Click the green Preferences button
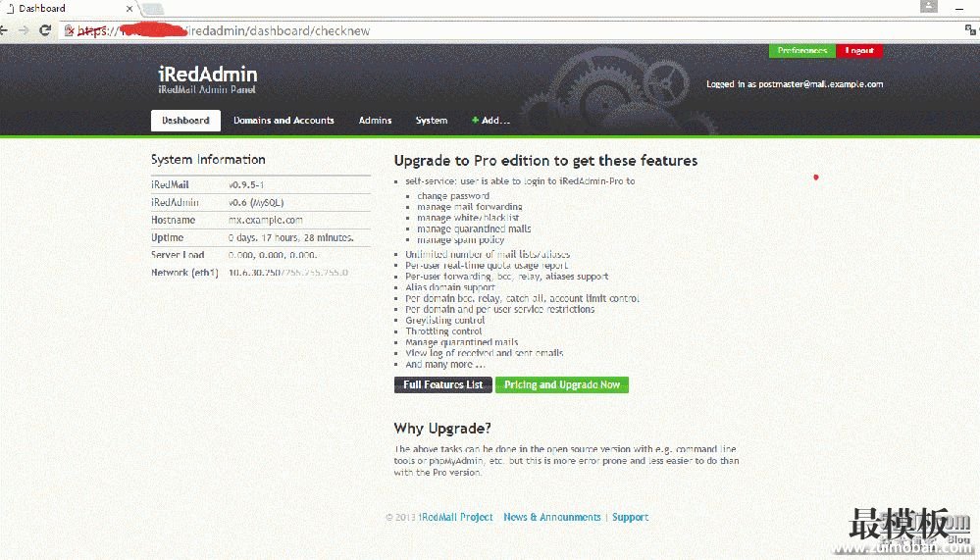Image resolution: width=980 pixels, height=560 pixels. point(801,51)
